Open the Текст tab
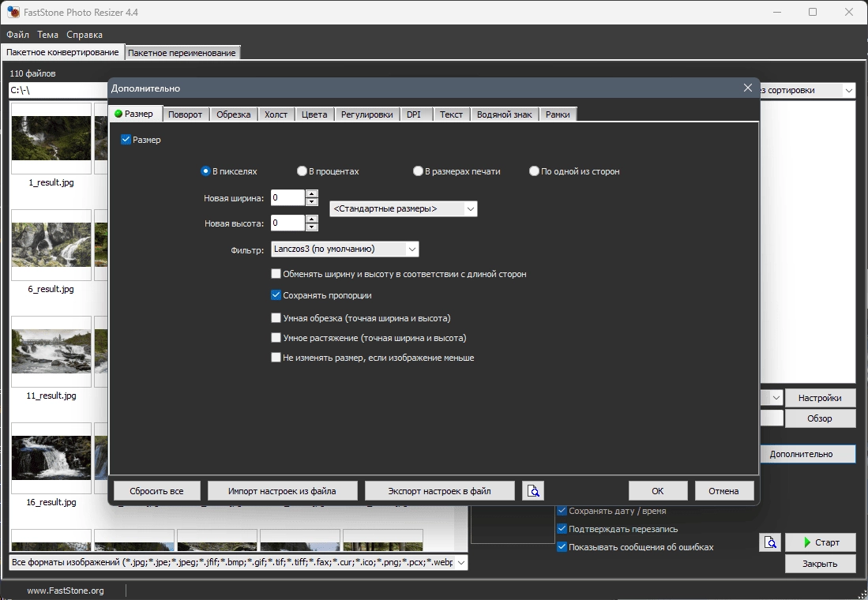 pyautogui.click(x=451, y=114)
